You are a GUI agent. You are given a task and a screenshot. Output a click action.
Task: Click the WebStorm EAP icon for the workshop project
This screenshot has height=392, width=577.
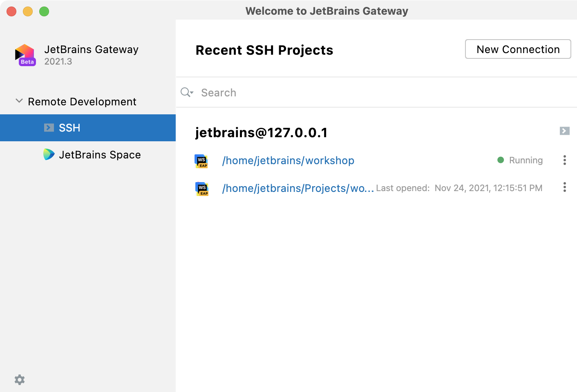(x=201, y=161)
